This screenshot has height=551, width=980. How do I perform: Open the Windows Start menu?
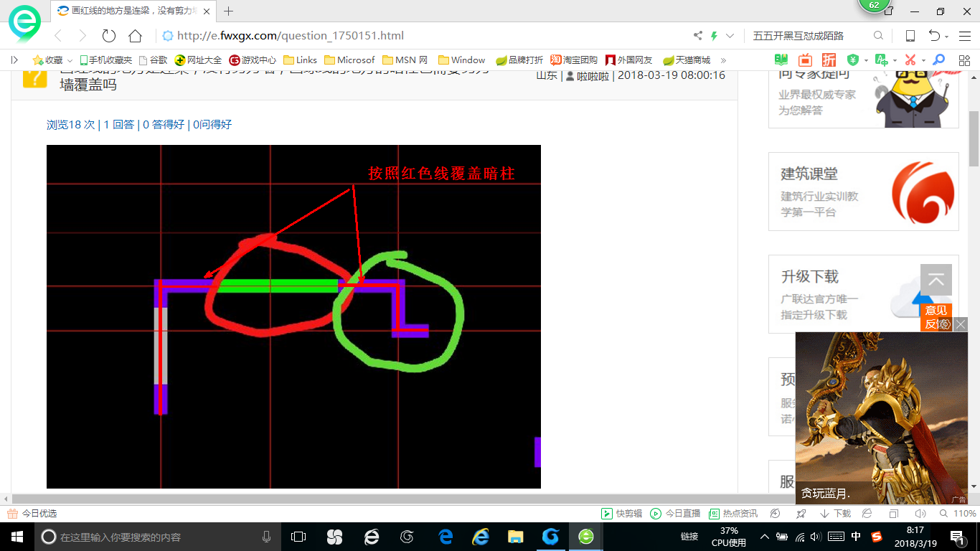(x=17, y=537)
